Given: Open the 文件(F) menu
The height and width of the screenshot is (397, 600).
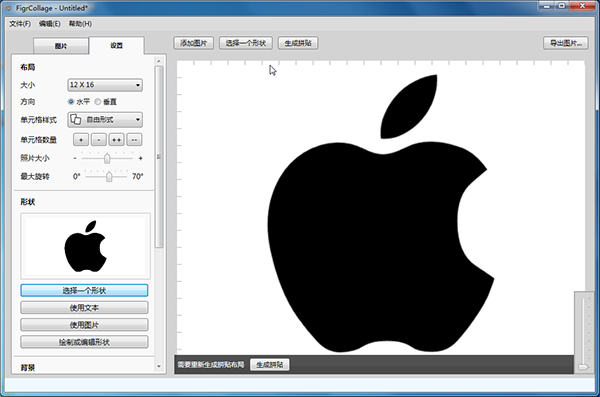Looking at the screenshot, I should click(20, 24).
